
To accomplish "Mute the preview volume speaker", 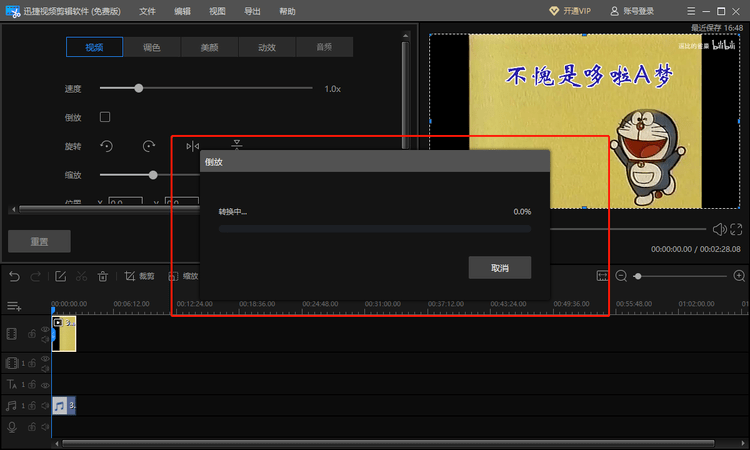I will (718, 230).
